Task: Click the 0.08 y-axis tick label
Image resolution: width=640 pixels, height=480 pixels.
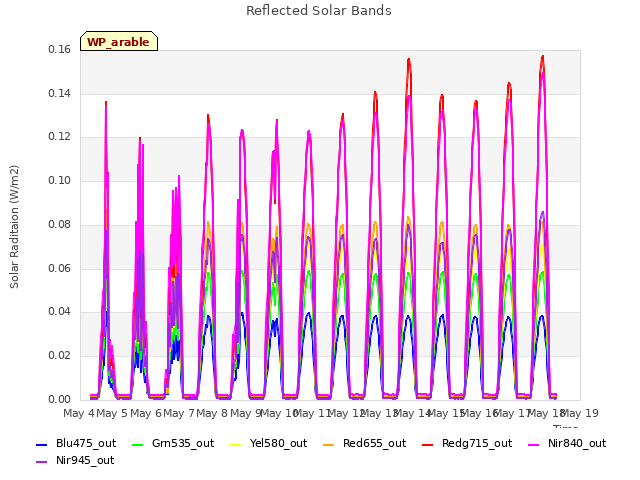Action: coord(60,224)
